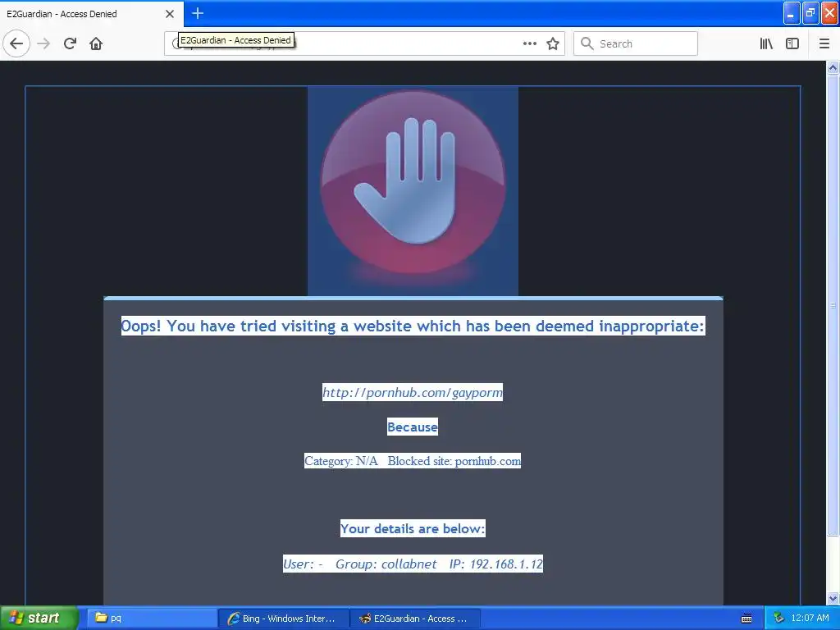Click the blocked URL text
Screen dimensions: 840x630
coord(413,392)
